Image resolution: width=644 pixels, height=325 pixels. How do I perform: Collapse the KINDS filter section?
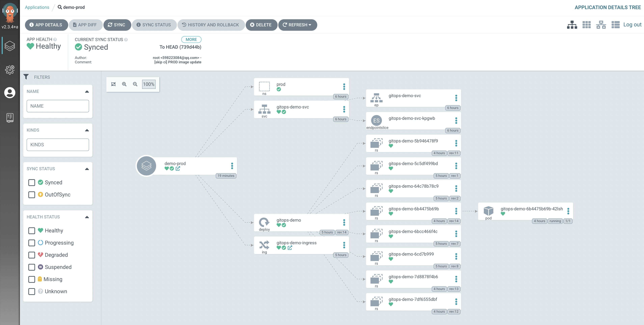tap(87, 130)
